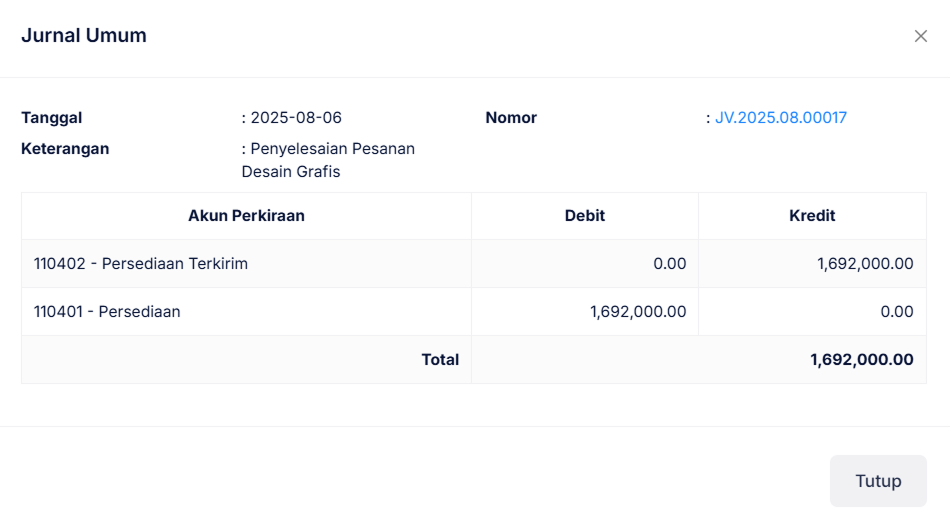Click the Jurnal Umum dialog title

(84, 36)
